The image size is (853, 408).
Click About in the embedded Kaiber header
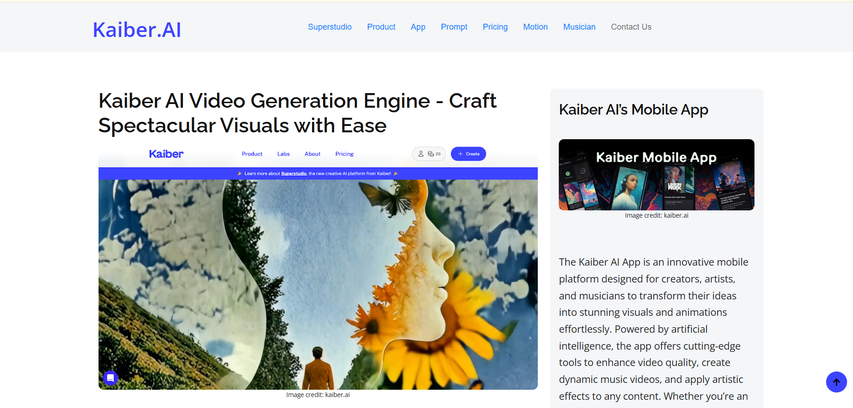point(312,154)
